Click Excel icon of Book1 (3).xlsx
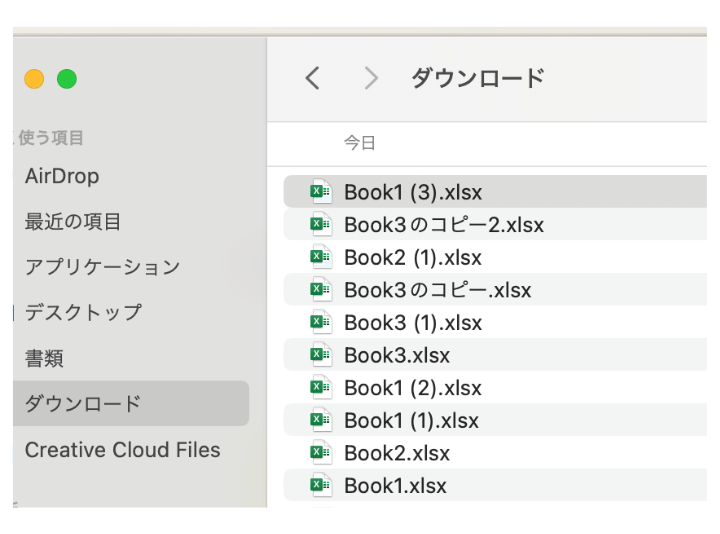The width and height of the screenshot is (720, 534). (320, 192)
